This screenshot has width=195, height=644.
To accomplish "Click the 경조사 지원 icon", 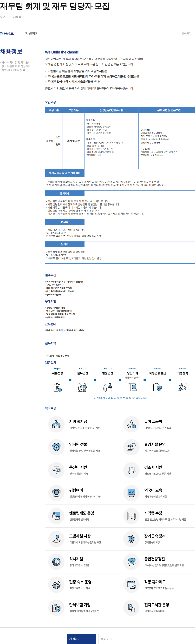I will click(131, 470).
